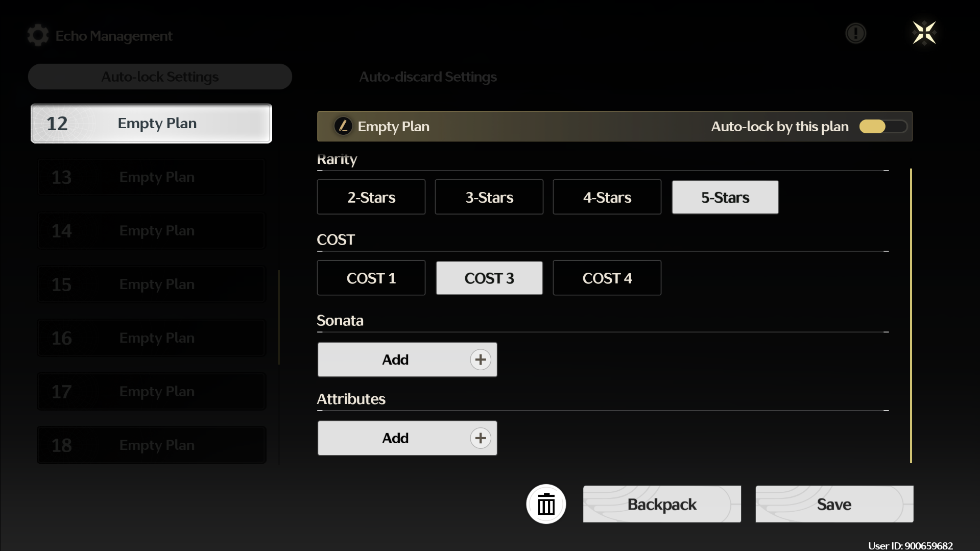Click the Empty Plan title in header

point(393,127)
